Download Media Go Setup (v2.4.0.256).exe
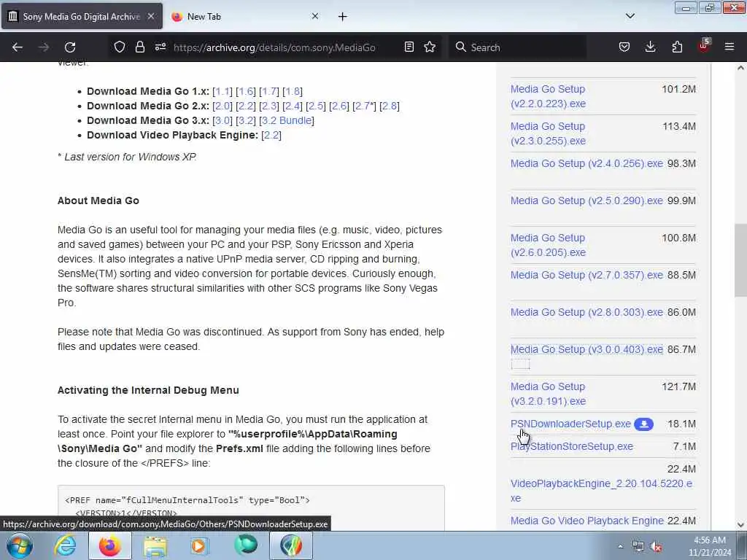The width and height of the screenshot is (747, 560). coord(587,163)
